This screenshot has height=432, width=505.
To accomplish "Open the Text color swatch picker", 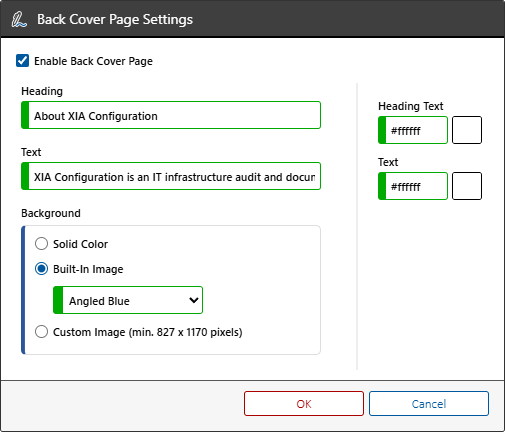I will tap(467, 186).
